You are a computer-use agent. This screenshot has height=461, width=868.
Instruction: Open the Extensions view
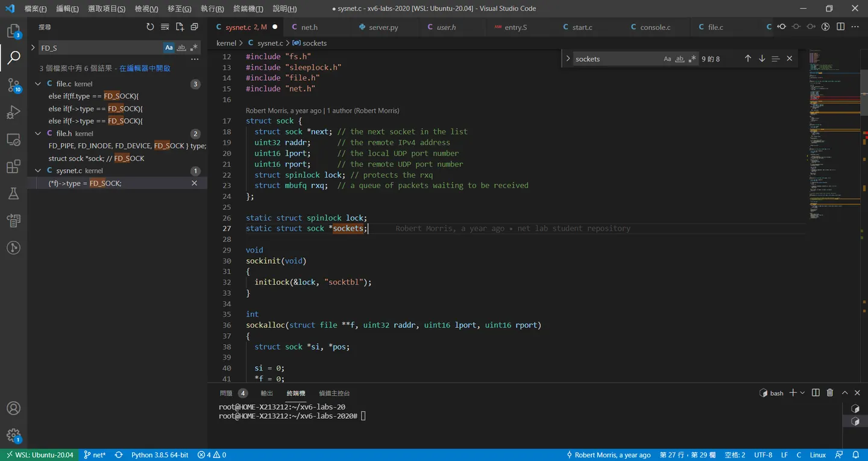13,167
